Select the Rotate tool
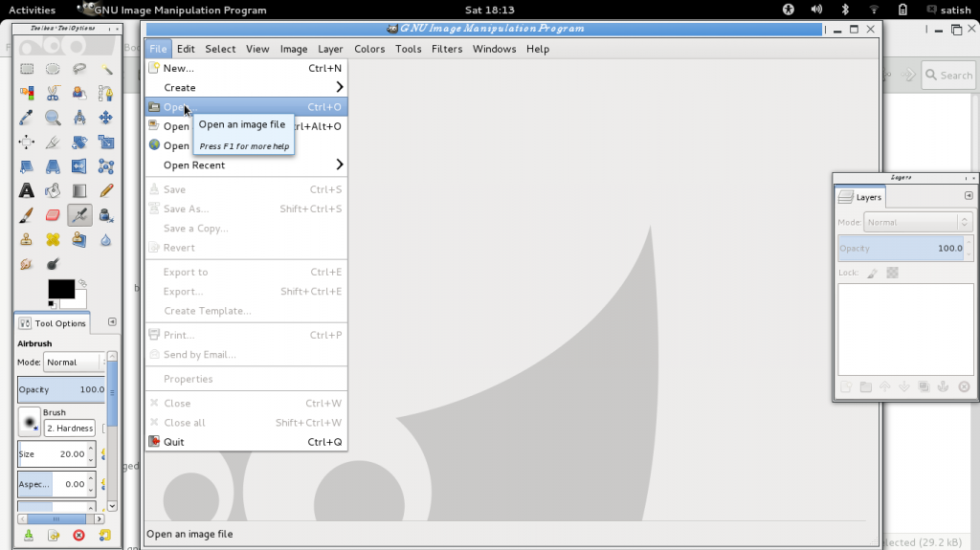 pos(79,142)
